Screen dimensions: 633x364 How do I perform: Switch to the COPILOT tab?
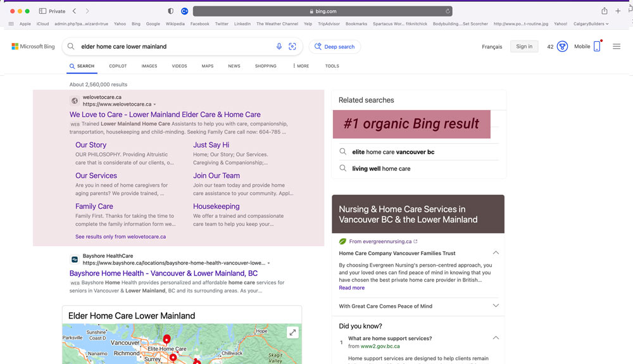pos(118,66)
